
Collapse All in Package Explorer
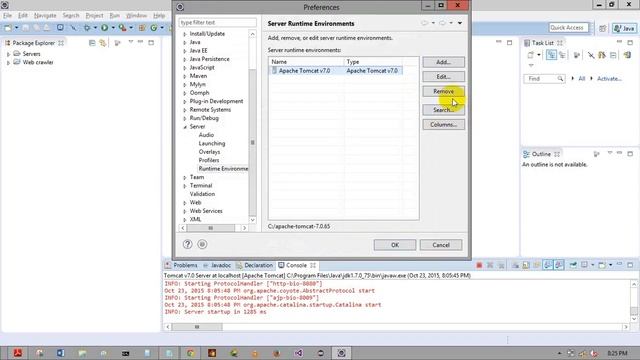pos(92,43)
